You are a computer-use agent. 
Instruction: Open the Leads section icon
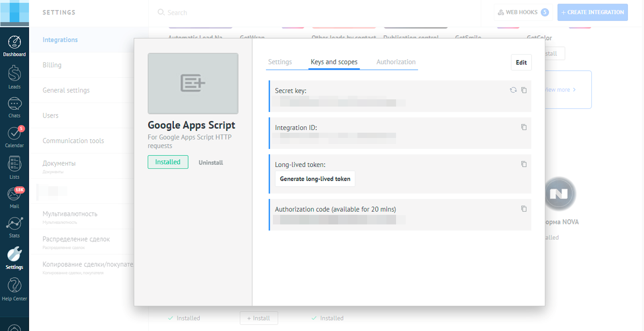pyautogui.click(x=14, y=77)
